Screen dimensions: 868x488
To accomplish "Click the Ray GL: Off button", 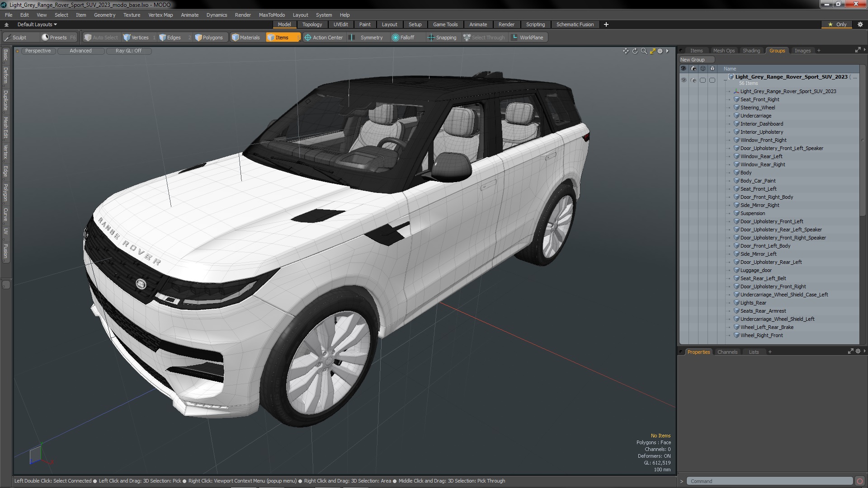I will pyautogui.click(x=128, y=51).
